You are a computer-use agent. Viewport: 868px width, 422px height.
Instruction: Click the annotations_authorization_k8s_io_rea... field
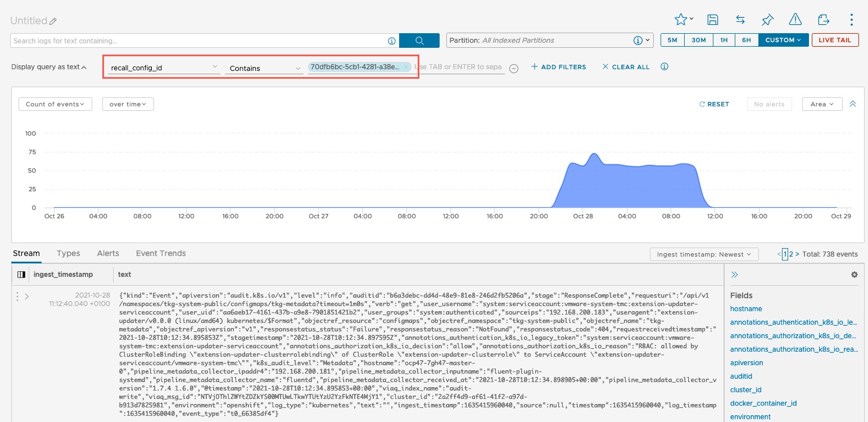[793, 349]
